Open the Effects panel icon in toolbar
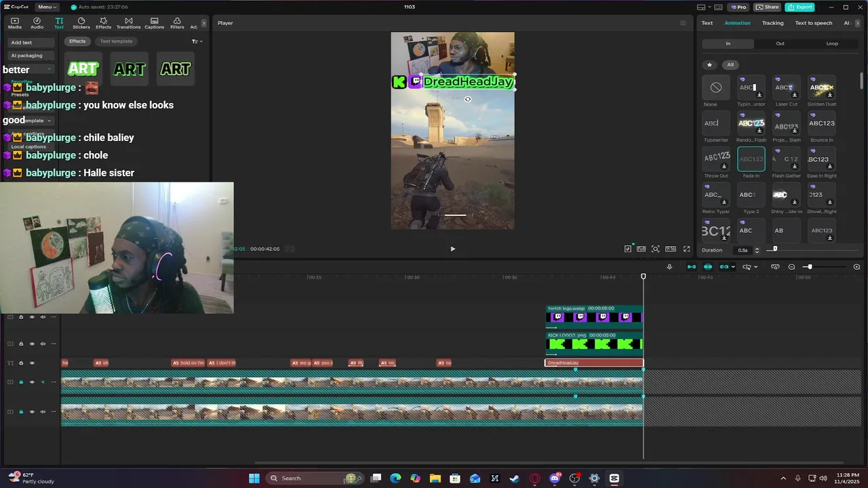868x488 pixels. pos(103,23)
